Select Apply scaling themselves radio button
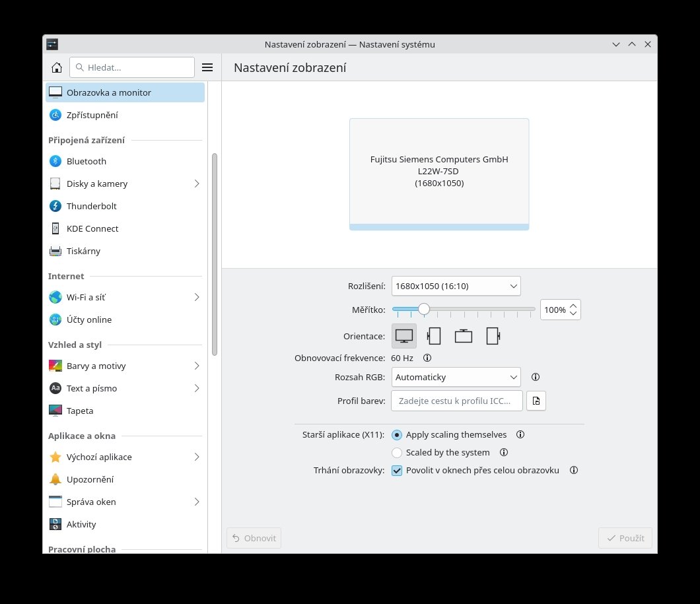This screenshot has height=604, width=700. click(396, 434)
